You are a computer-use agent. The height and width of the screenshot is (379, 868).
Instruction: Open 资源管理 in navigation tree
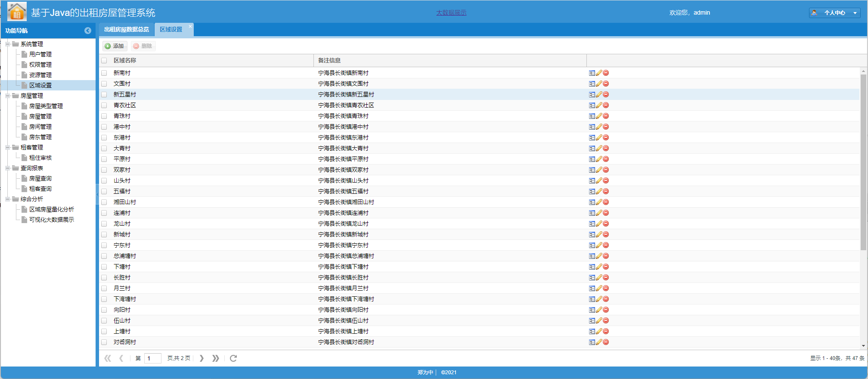click(40, 75)
